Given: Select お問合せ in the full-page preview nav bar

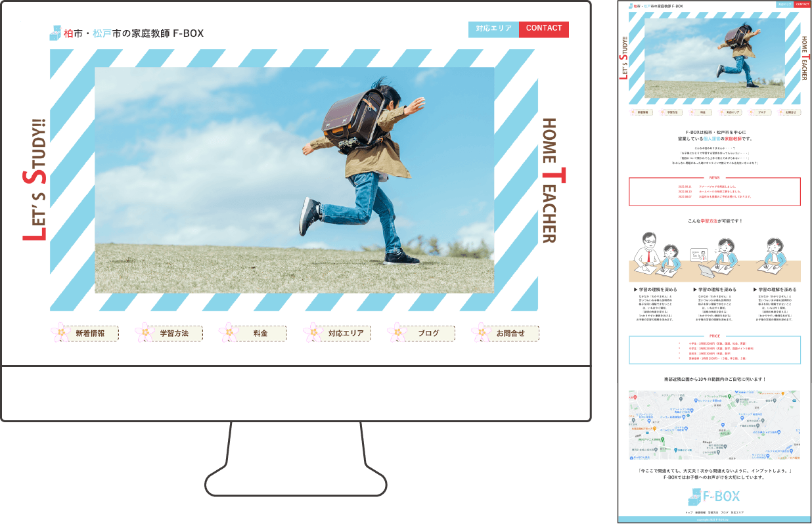Looking at the screenshot, I should [790, 112].
